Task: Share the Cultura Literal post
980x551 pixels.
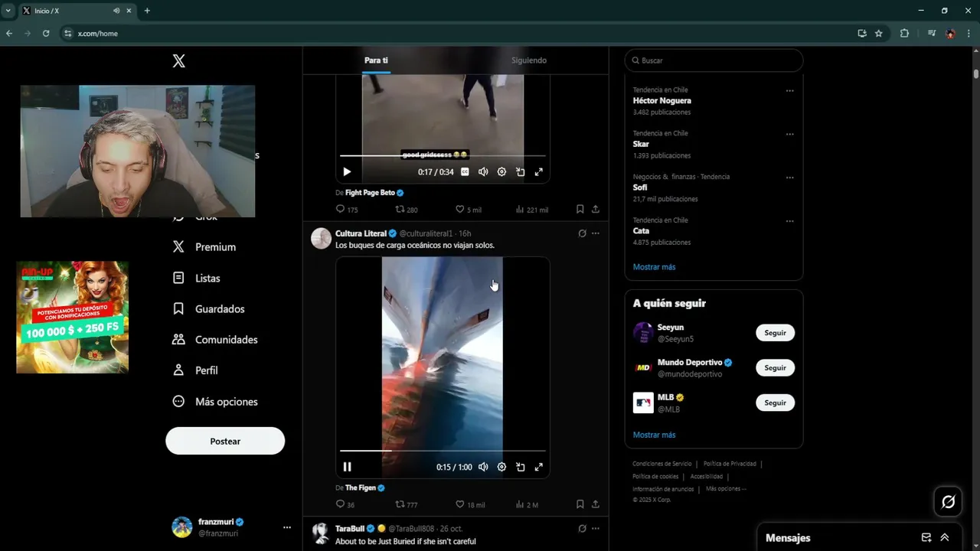Action: click(x=595, y=504)
